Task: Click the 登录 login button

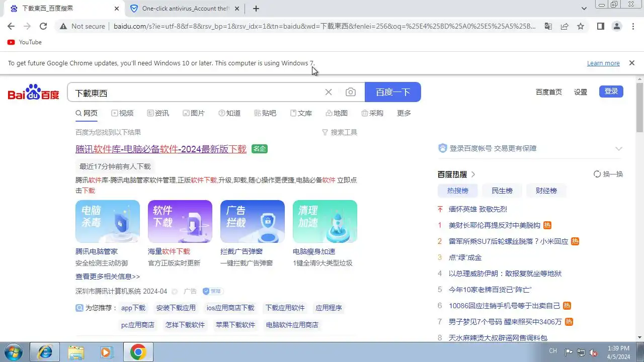Action: (x=611, y=92)
